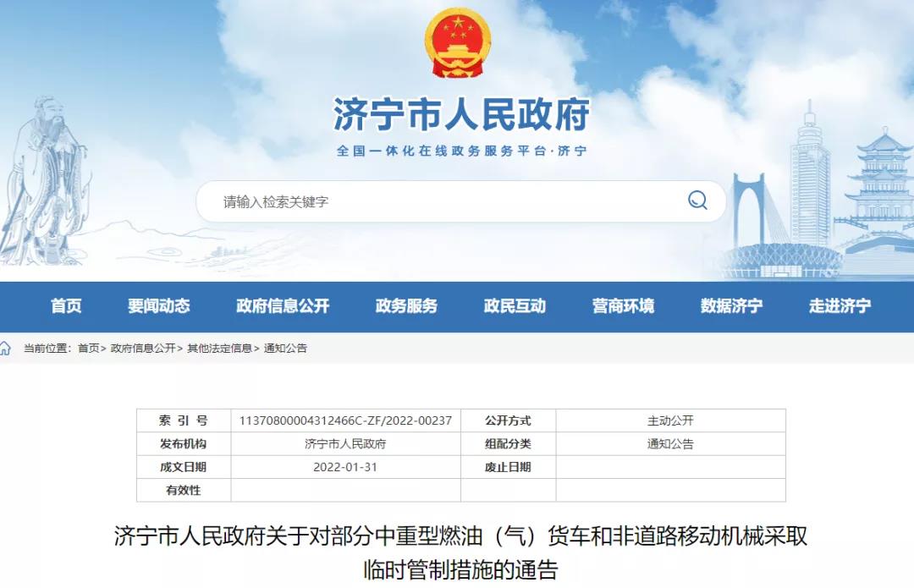Click the 组配分类 table label
This screenshot has height=588, width=914.
(x=508, y=444)
